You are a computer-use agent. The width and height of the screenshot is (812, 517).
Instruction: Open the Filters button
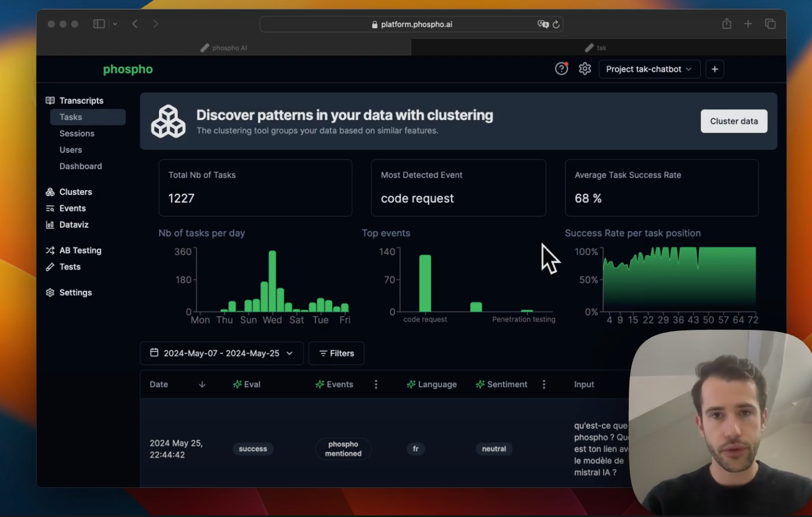tap(336, 353)
